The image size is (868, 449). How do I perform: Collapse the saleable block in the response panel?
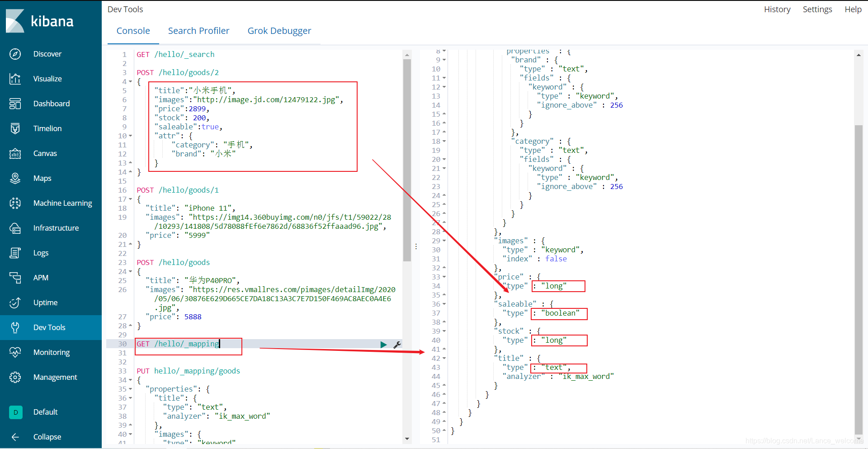[443, 304]
